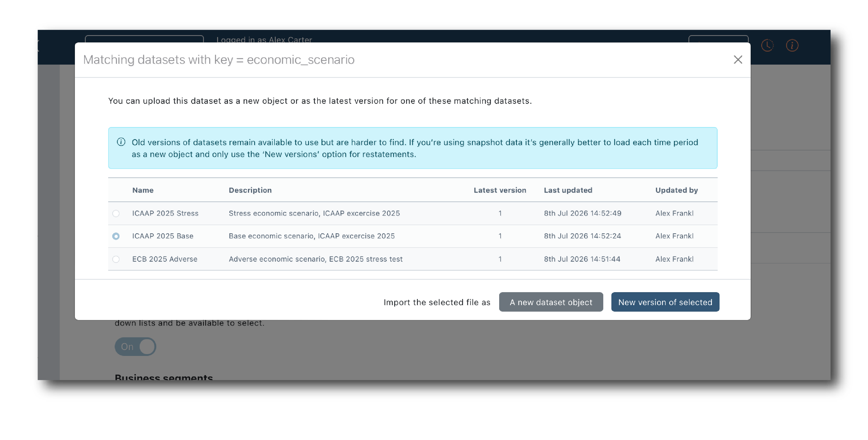Click the Latest version column header
Screen dimensions: 868x440
click(500, 190)
